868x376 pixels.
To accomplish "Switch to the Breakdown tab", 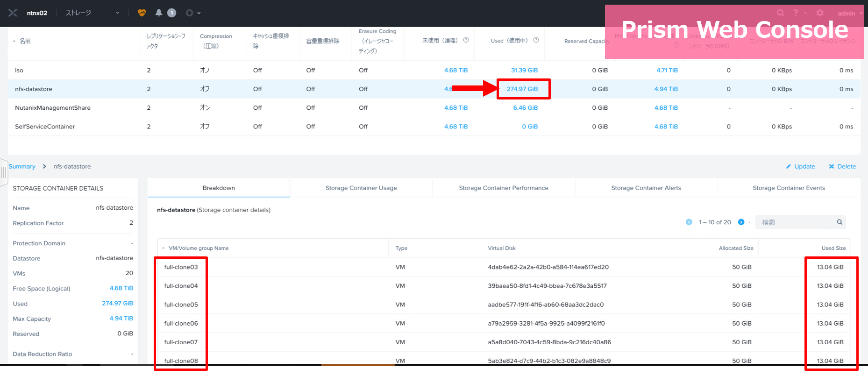I will pyautogui.click(x=219, y=188).
